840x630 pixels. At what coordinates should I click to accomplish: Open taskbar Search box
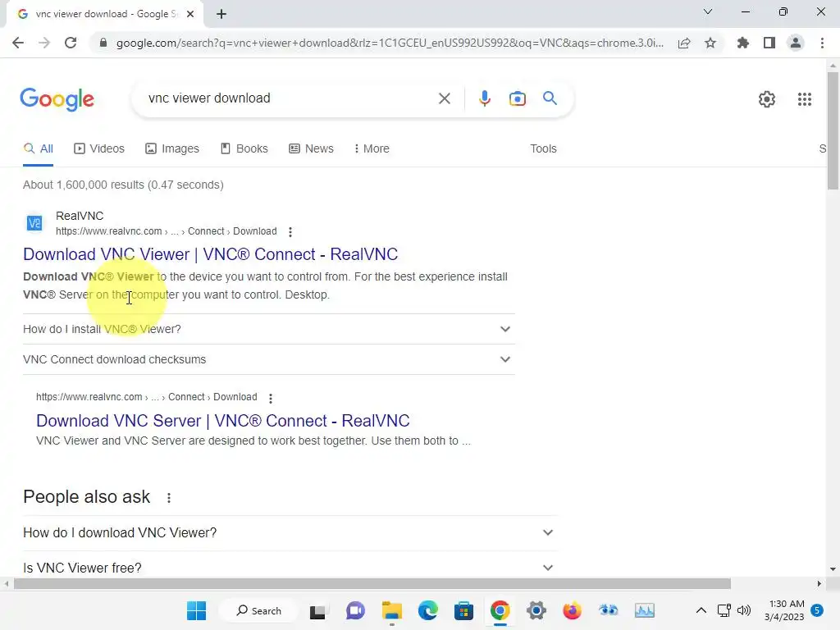[258, 610]
